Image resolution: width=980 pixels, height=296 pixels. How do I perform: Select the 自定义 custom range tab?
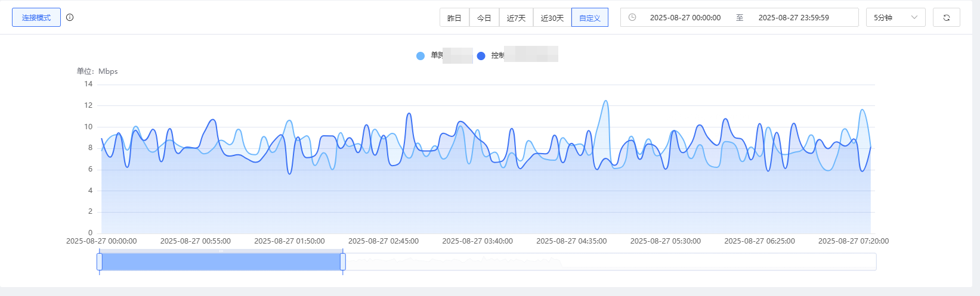589,18
